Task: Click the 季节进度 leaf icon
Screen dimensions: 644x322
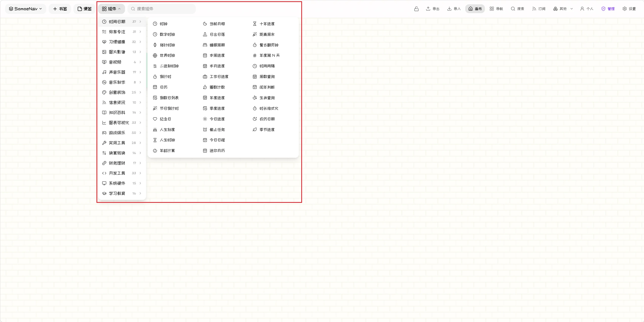Action: (255, 130)
